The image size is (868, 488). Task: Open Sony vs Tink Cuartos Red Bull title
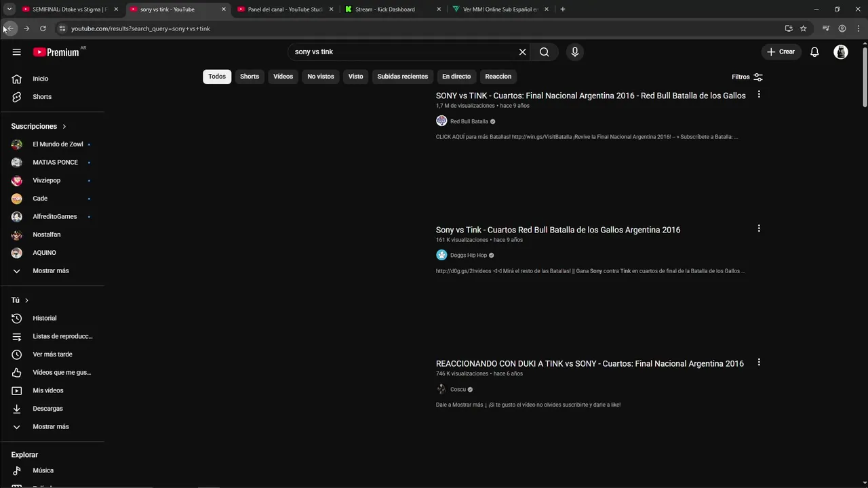click(x=558, y=230)
